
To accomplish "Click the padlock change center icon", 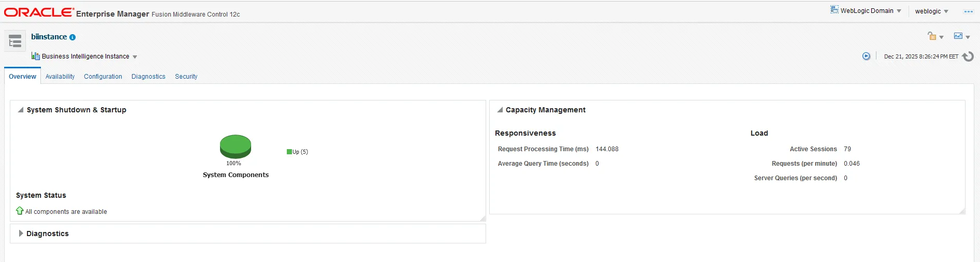I will 932,36.
